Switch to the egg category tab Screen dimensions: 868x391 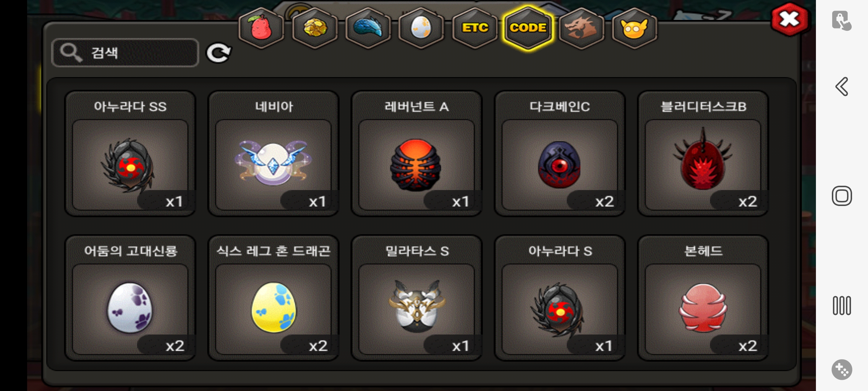tap(421, 28)
